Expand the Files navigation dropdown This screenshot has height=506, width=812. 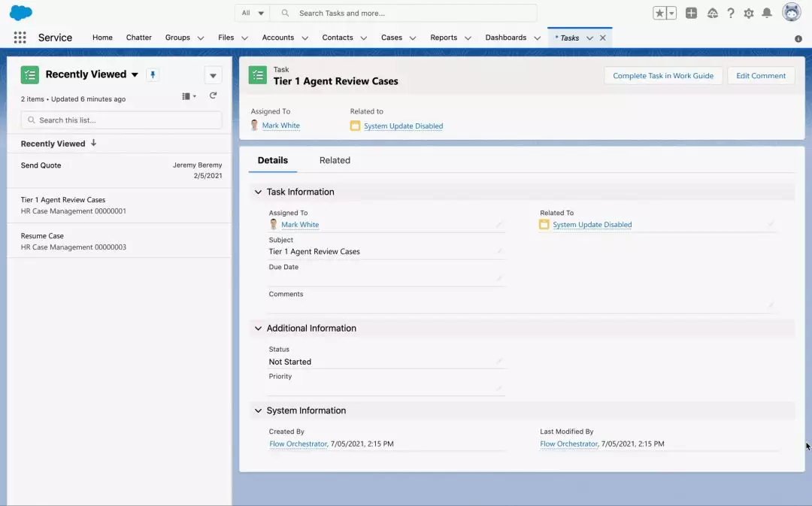coord(244,38)
